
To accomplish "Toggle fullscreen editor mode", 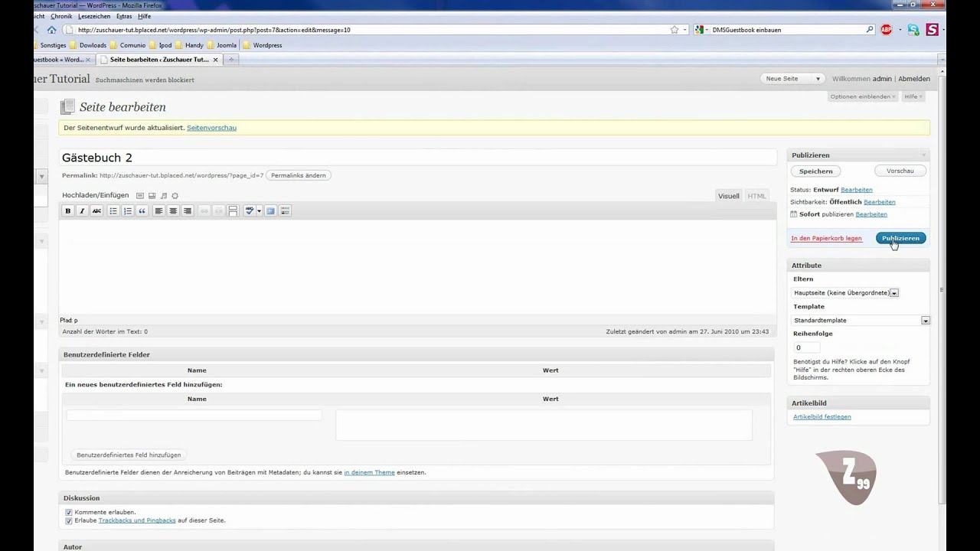I will click(x=270, y=211).
